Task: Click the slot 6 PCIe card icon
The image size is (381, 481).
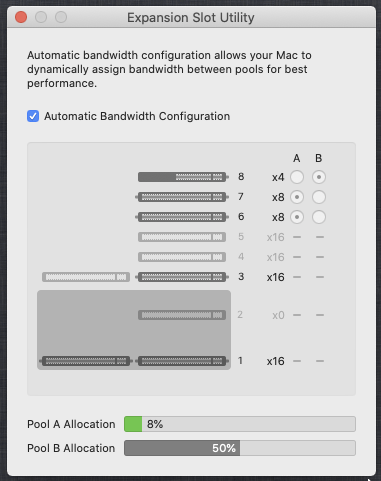Action: (x=182, y=217)
